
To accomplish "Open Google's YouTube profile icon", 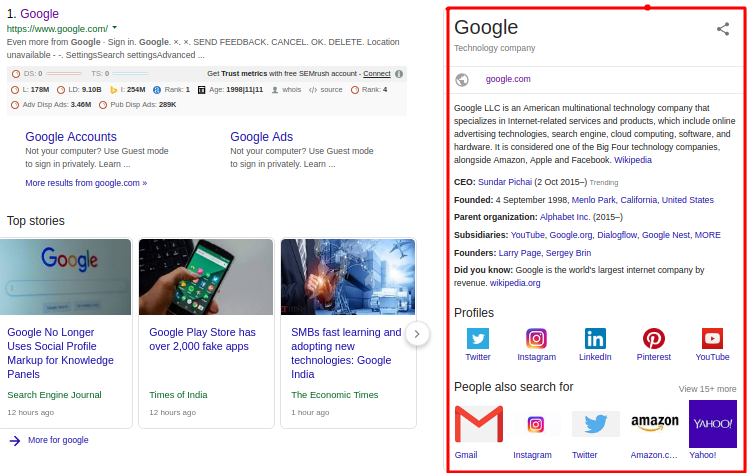I will pyautogui.click(x=712, y=339).
